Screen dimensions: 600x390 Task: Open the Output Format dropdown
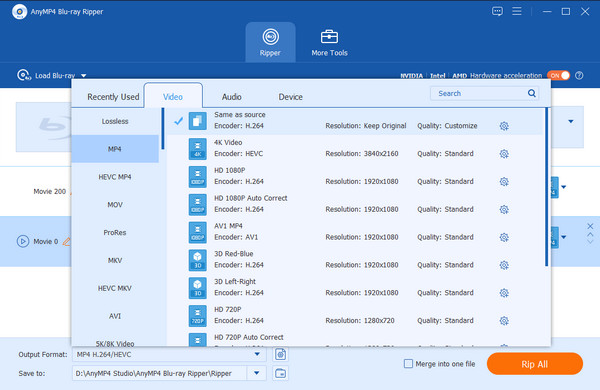pos(257,354)
